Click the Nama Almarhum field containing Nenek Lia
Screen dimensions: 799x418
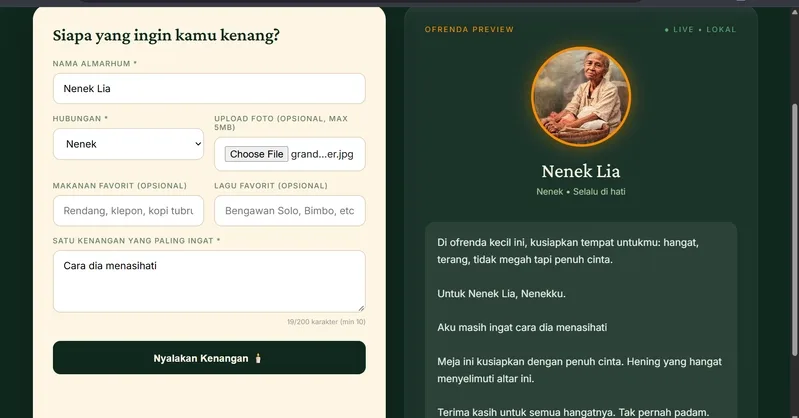tap(209, 89)
